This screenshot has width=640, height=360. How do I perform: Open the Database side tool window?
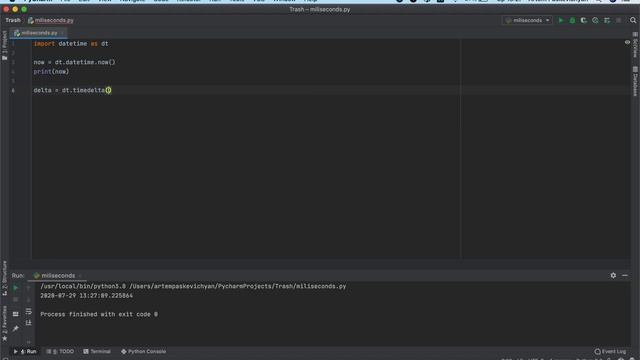click(635, 82)
